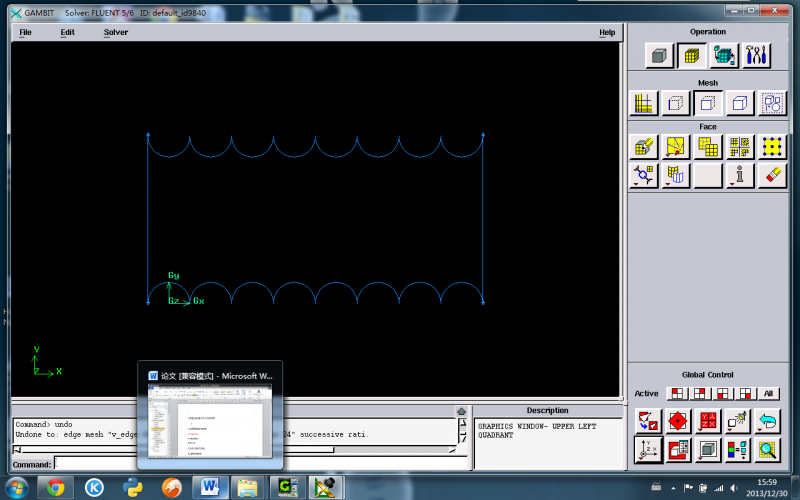The height and width of the screenshot is (500, 800).
Task: Open the Orient Model YZX axis button
Action: (708, 421)
